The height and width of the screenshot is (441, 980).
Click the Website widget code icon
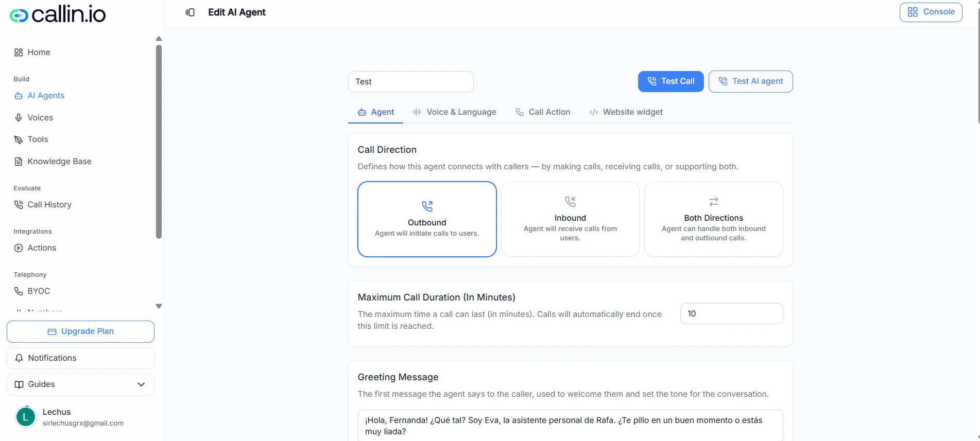pyautogui.click(x=594, y=112)
